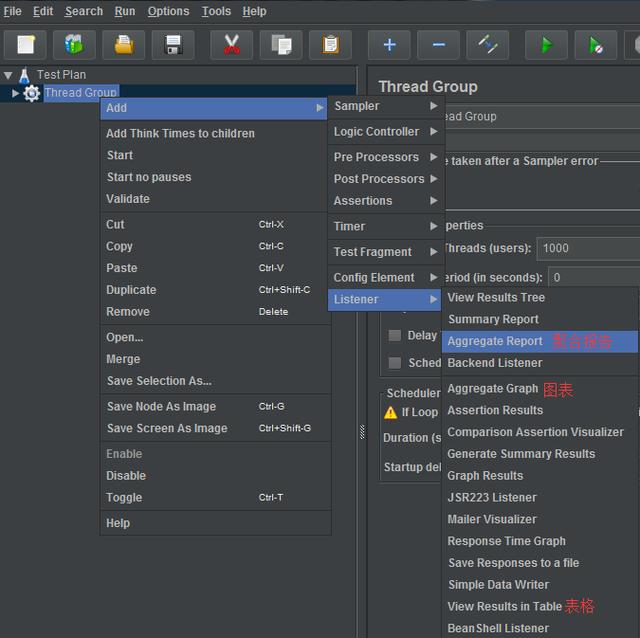The height and width of the screenshot is (638, 640).
Task: Expand the Pre Processors submenu
Action: click(386, 157)
